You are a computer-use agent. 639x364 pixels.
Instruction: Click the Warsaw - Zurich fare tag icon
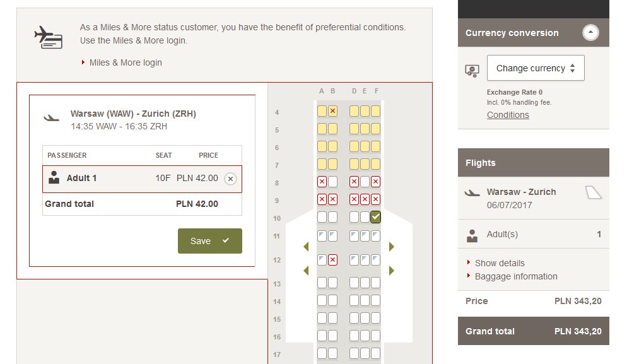tap(594, 192)
